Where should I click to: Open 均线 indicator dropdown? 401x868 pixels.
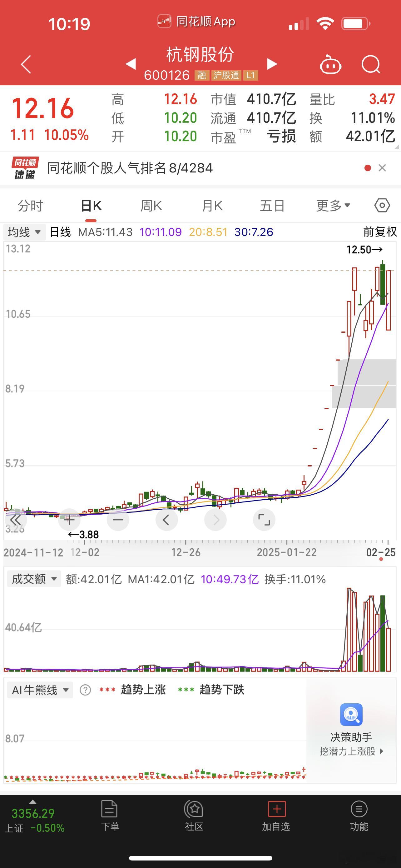pyautogui.click(x=25, y=232)
